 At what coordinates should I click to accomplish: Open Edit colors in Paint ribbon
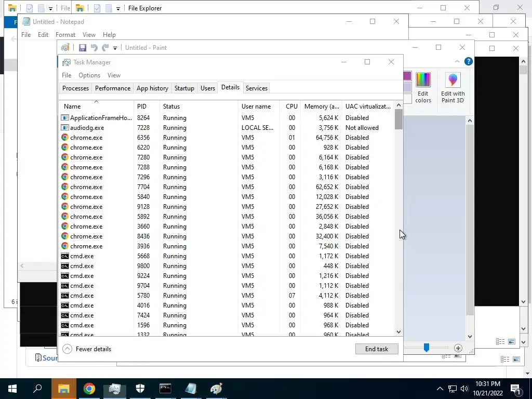point(423,88)
